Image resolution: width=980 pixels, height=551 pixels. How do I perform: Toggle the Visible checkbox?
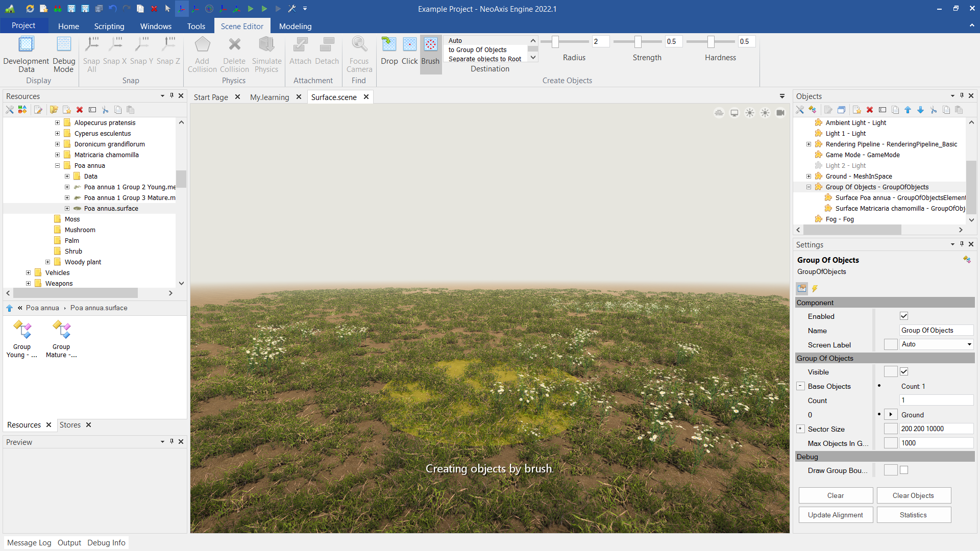coord(904,372)
